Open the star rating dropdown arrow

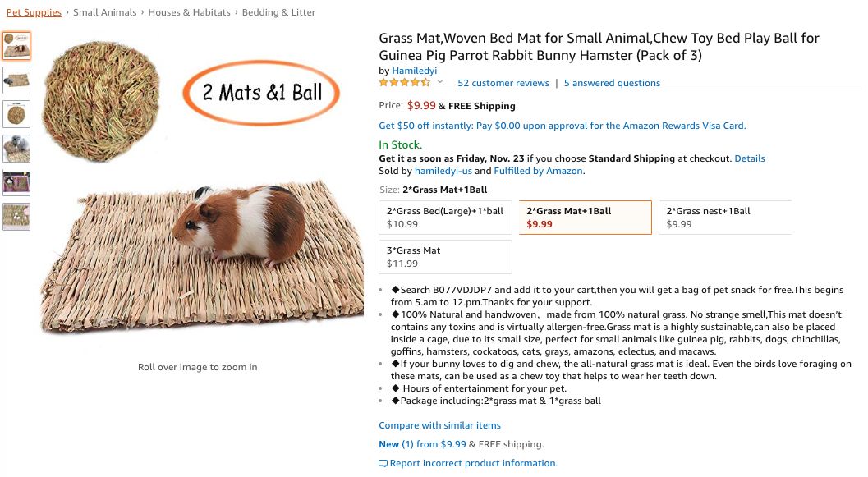440,82
